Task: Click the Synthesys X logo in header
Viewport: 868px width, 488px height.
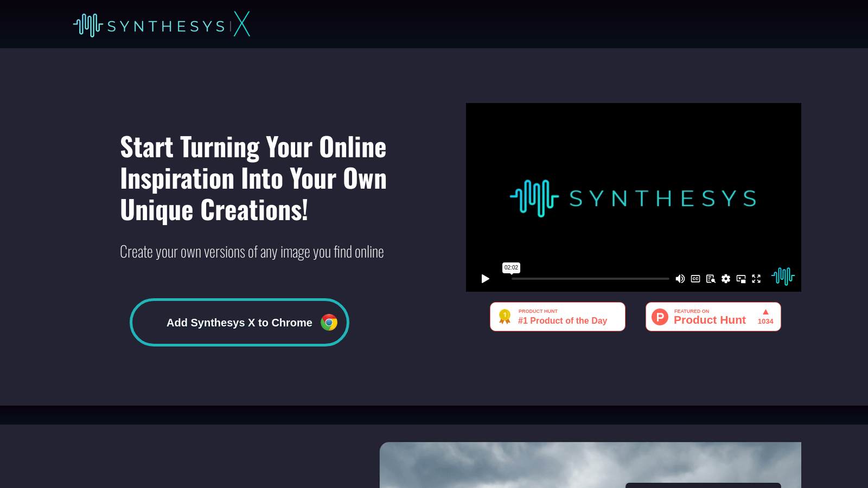Action: [162, 24]
